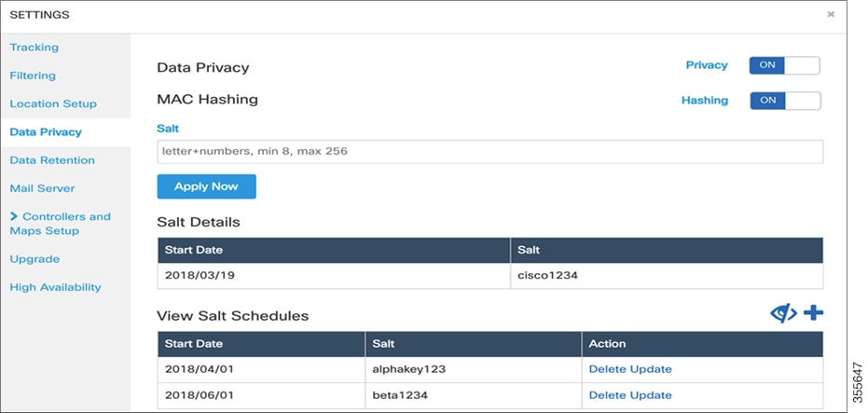Open the Filtering settings tab
Viewport: 868px width, 413px height.
pyautogui.click(x=33, y=76)
